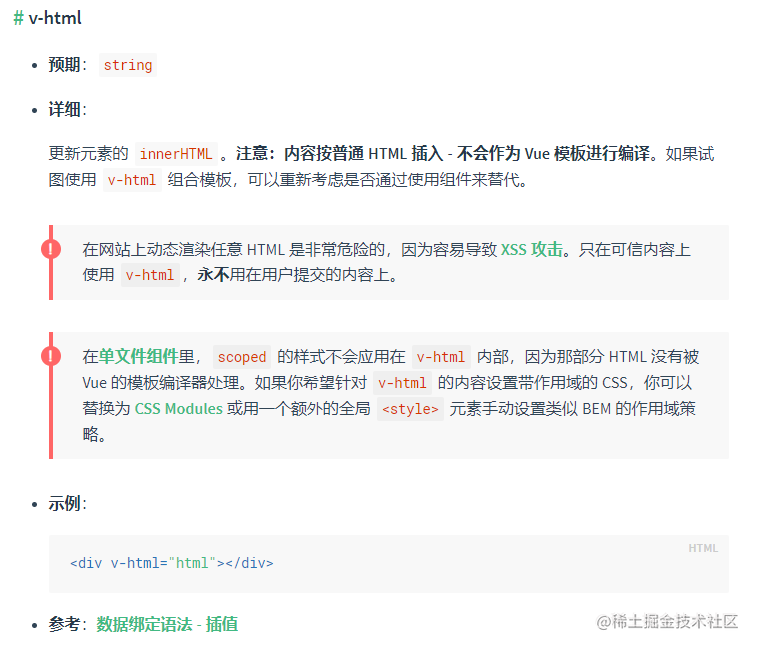Click the 'string' inline code
The width and height of the screenshot is (757, 649).
[x=128, y=65]
